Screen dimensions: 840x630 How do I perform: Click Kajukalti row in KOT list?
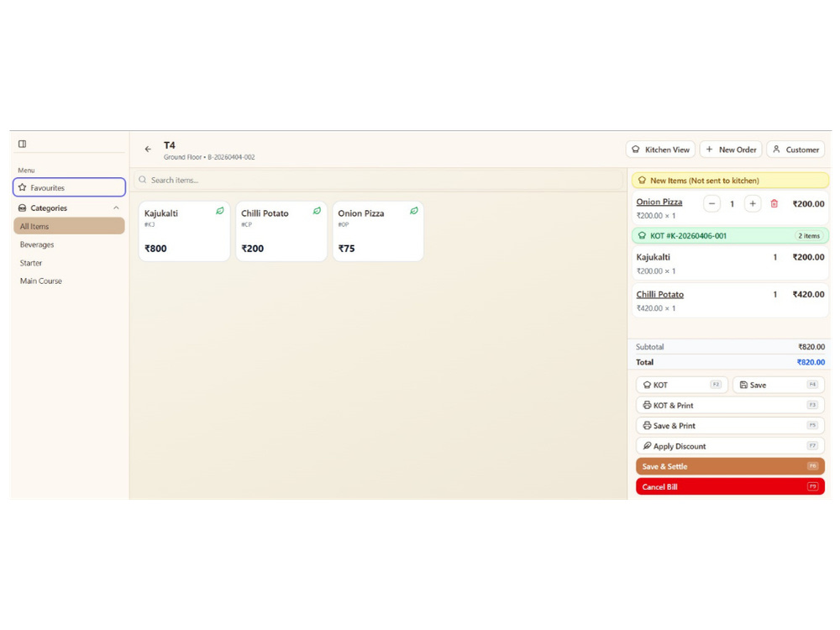click(x=730, y=263)
